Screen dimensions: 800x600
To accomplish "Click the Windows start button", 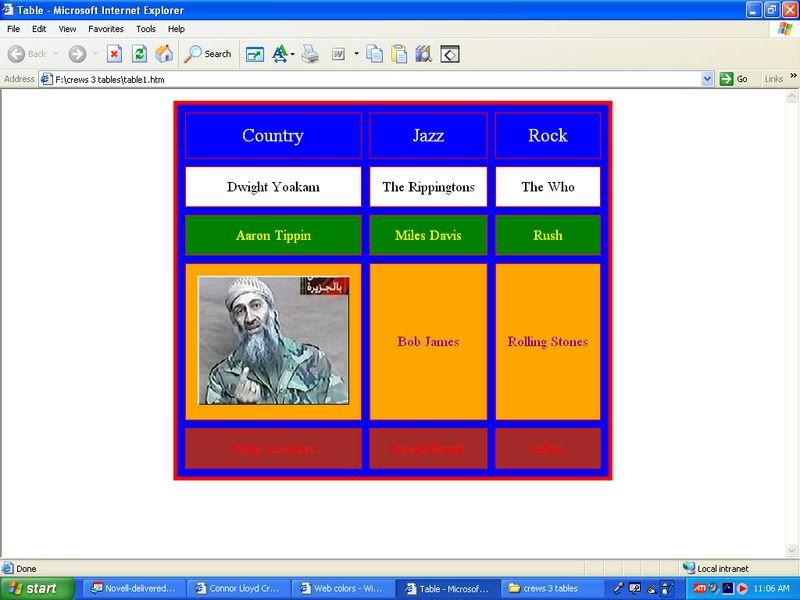I will click(x=37, y=588).
